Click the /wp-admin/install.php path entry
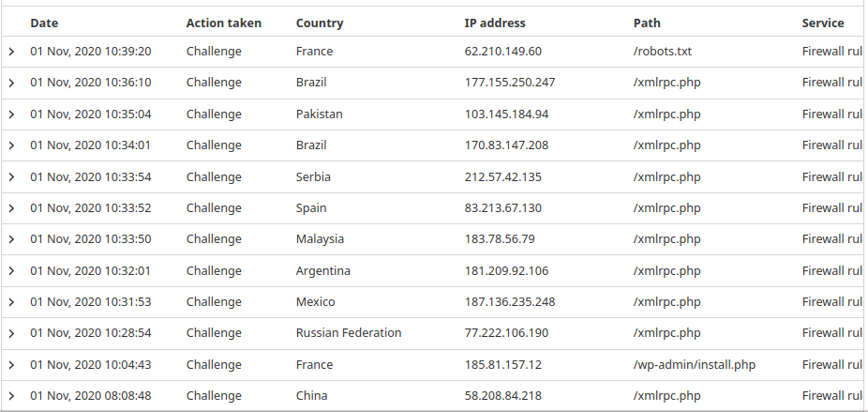The width and height of the screenshot is (868, 412). tap(695, 365)
